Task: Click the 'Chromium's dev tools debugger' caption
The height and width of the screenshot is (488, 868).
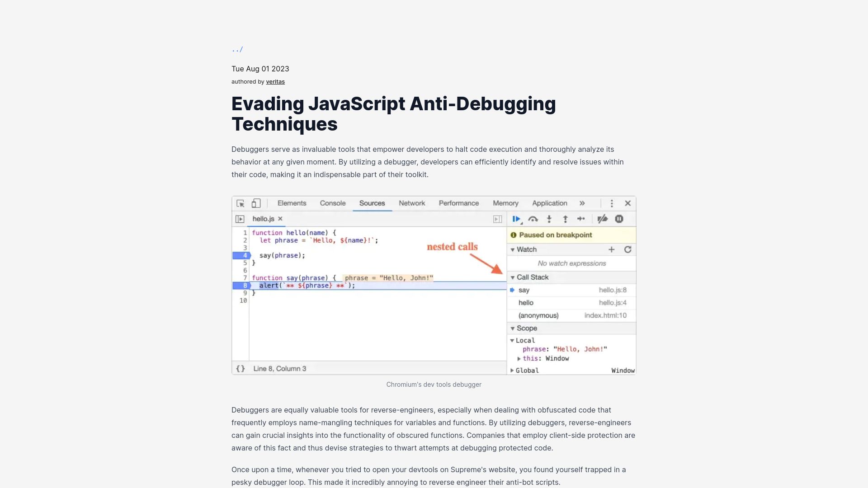Action: tap(434, 385)
